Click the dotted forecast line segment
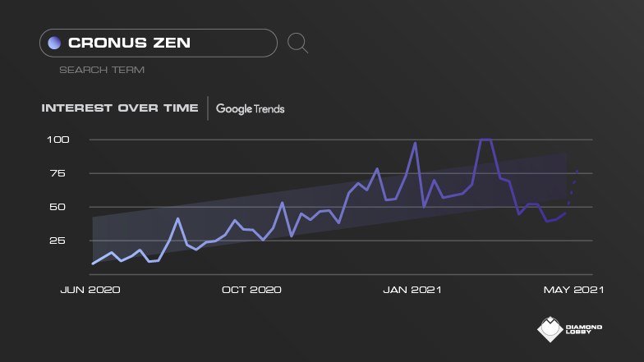 (x=573, y=187)
